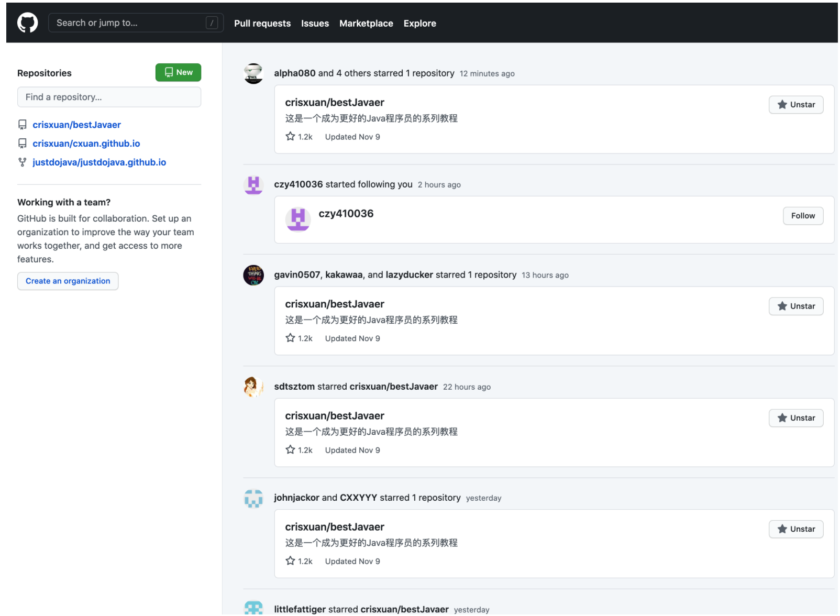Click the fork icon beside justdojava repository
This screenshot has height=616, width=840.
(x=23, y=162)
